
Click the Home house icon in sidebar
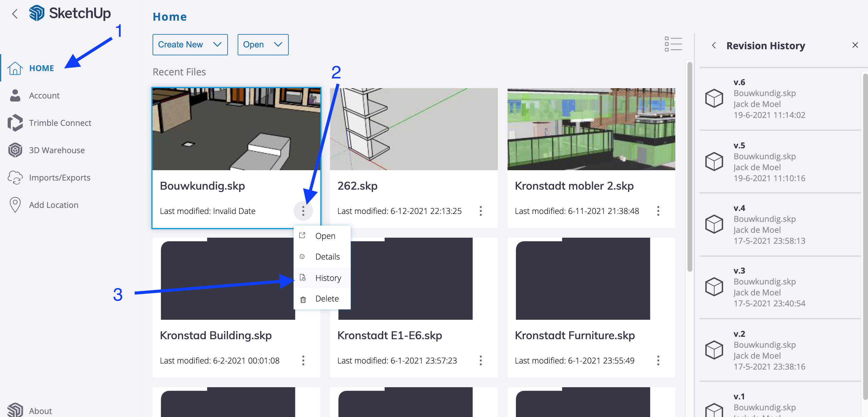(15, 68)
